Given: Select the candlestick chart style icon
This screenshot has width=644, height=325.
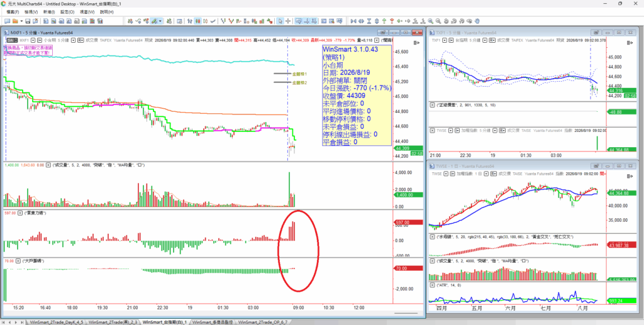Looking at the screenshot, I should click(x=197, y=21).
